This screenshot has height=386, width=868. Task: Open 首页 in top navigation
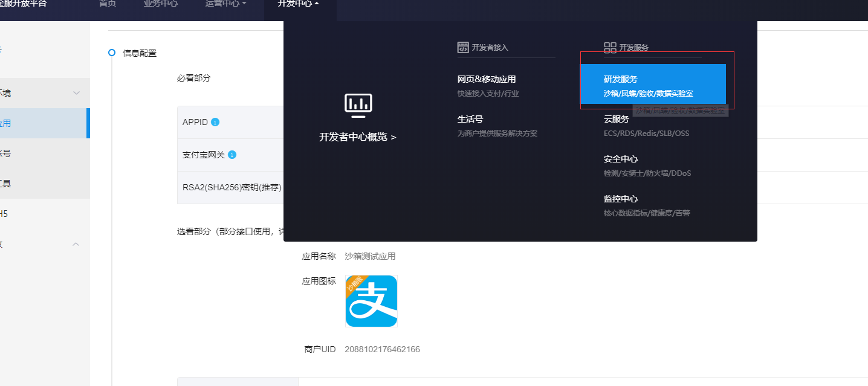pos(107,4)
